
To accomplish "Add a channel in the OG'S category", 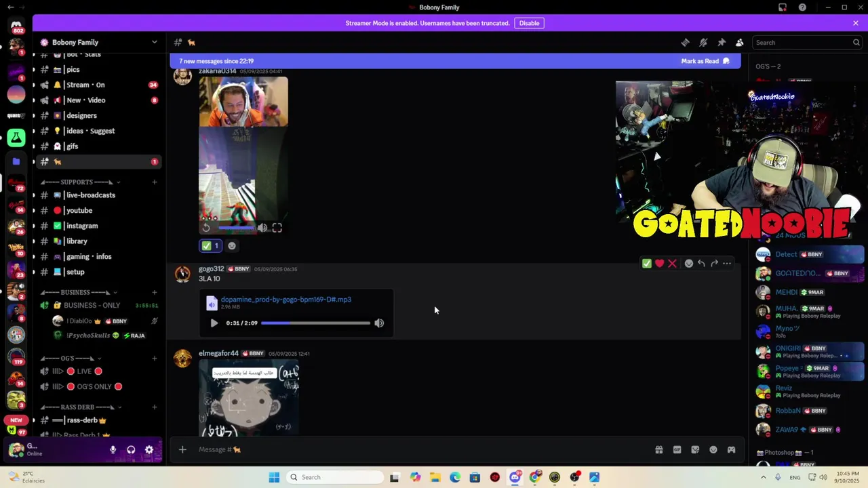I will pos(155,358).
